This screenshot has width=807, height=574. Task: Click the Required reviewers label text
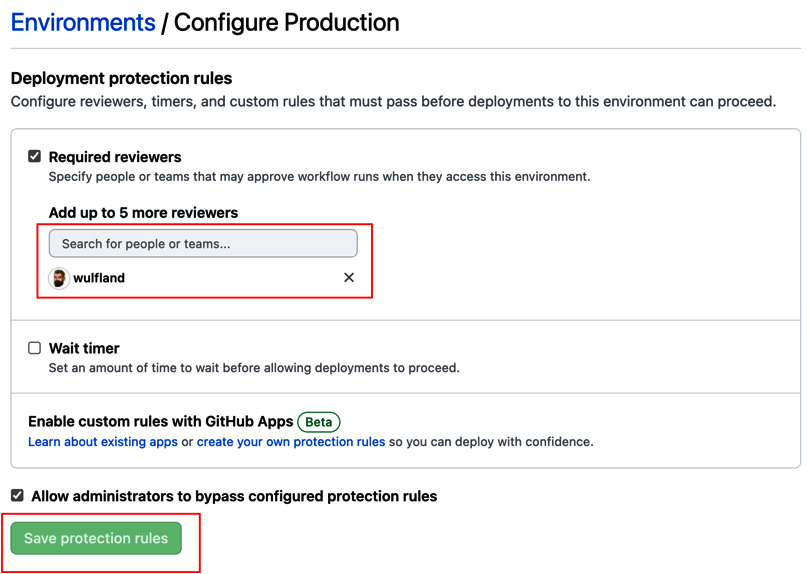[115, 157]
